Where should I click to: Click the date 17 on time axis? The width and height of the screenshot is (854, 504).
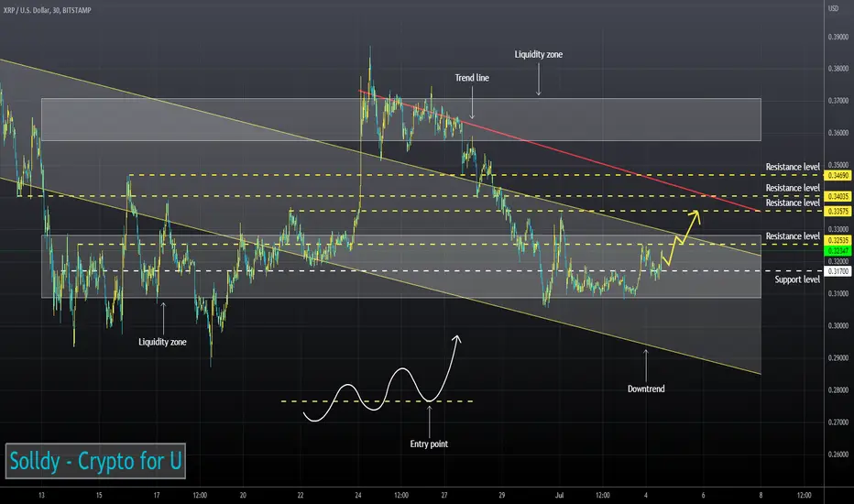click(157, 495)
